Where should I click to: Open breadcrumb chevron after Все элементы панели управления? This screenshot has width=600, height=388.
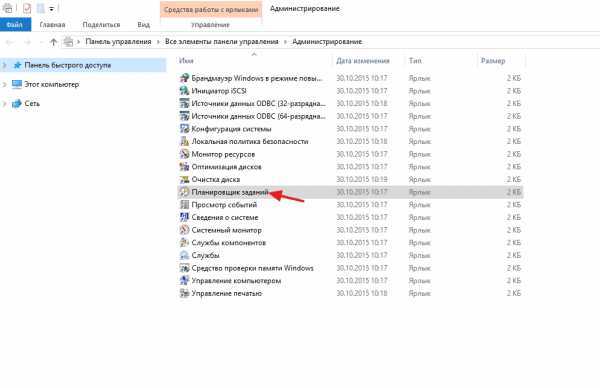pos(285,42)
